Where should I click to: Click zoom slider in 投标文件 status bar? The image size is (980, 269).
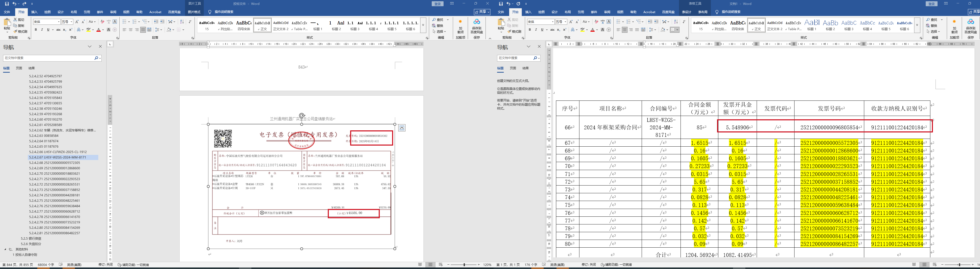coord(463,264)
